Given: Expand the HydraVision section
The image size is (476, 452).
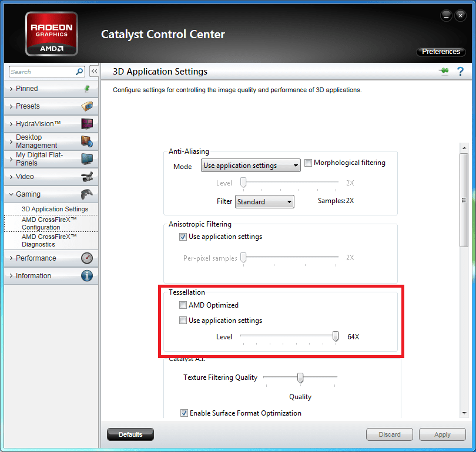Looking at the screenshot, I should [x=51, y=124].
